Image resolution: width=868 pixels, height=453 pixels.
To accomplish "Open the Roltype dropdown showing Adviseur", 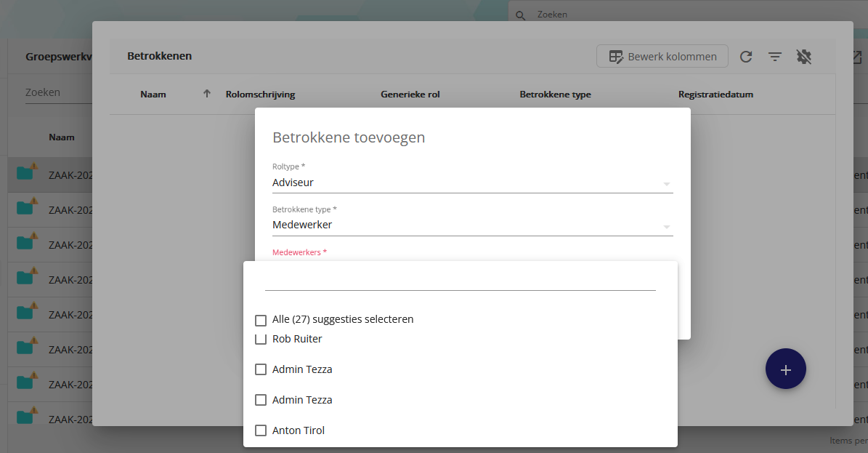I will pyautogui.click(x=473, y=183).
